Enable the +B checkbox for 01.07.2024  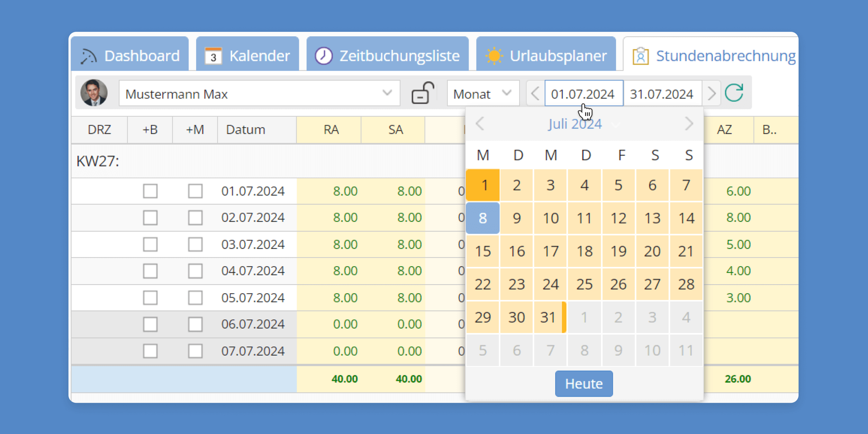click(x=150, y=191)
